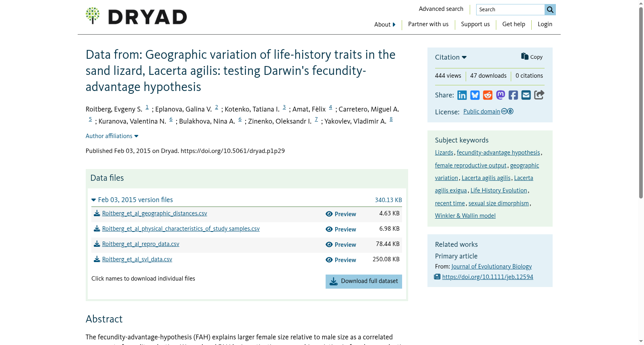644x345 pixels.
Task: Open Winkler & Wallin model keyword
Action: (x=465, y=216)
